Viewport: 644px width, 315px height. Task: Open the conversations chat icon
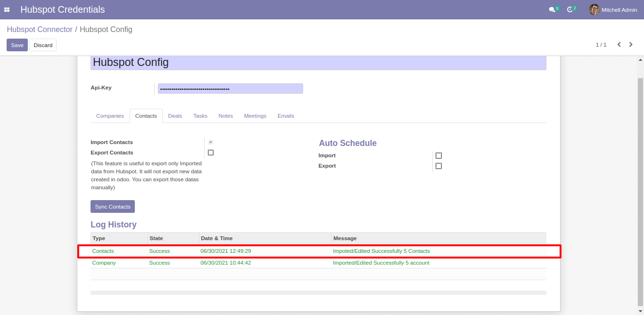[552, 9]
